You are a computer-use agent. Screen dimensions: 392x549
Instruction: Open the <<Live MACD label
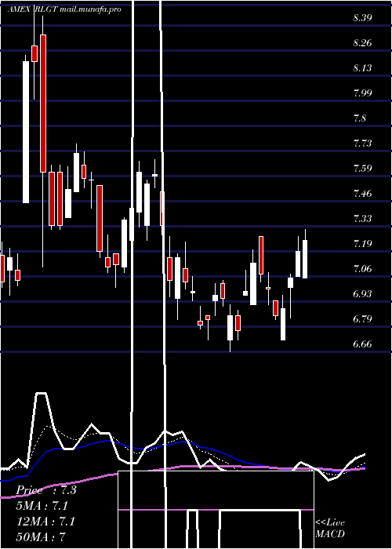(x=330, y=529)
